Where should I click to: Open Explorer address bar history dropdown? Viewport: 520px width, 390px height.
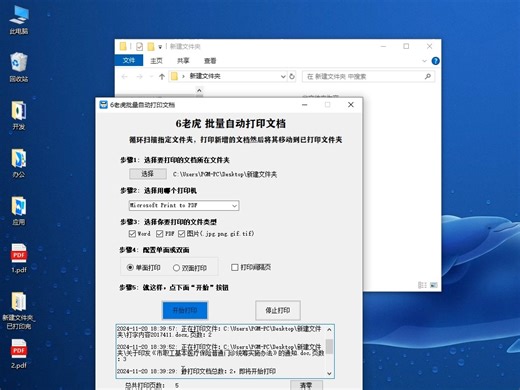coord(283,76)
